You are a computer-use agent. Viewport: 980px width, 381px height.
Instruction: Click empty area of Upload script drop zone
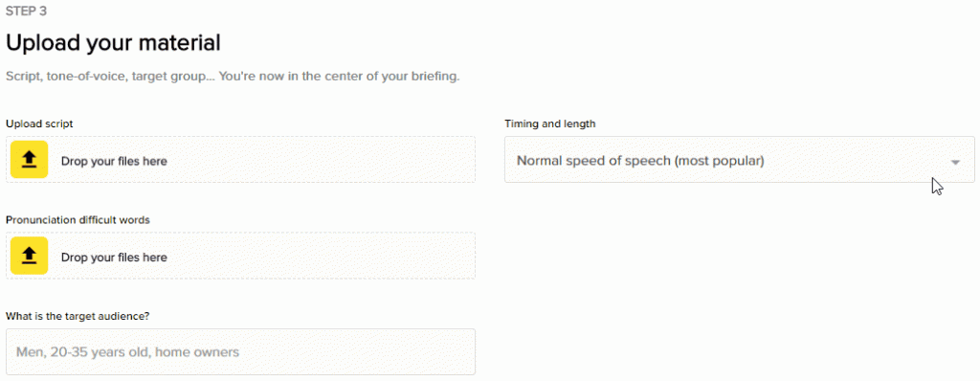tap(322, 160)
